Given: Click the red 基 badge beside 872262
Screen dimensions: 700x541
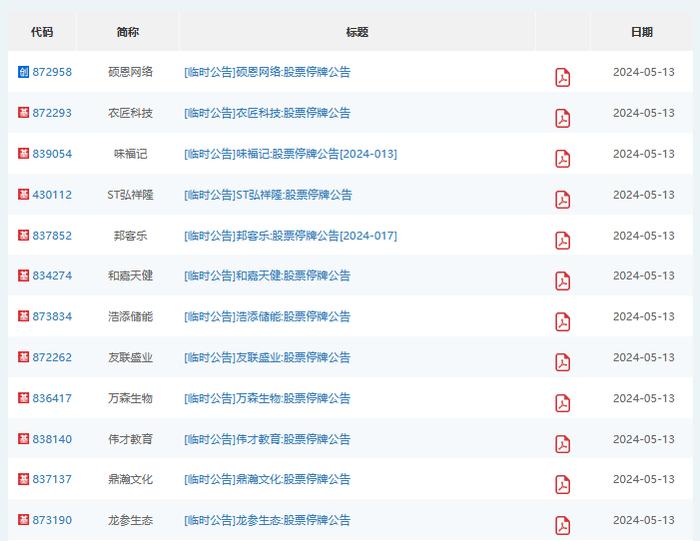Looking at the screenshot, I should tap(24, 357).
